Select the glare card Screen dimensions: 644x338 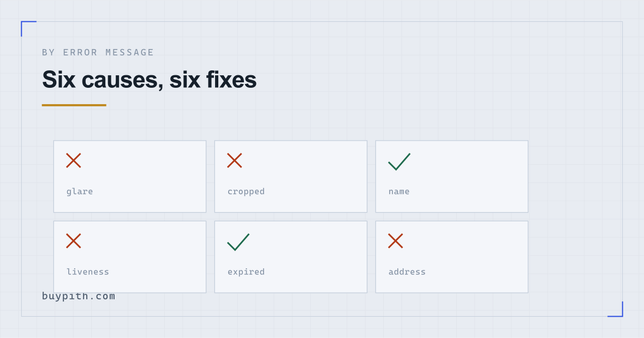coord(130,177)
